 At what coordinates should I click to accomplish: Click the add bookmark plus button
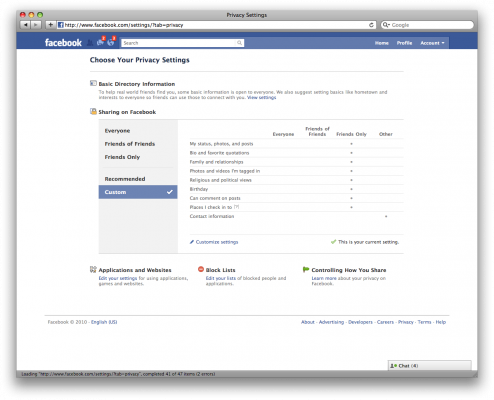(51, 25)
